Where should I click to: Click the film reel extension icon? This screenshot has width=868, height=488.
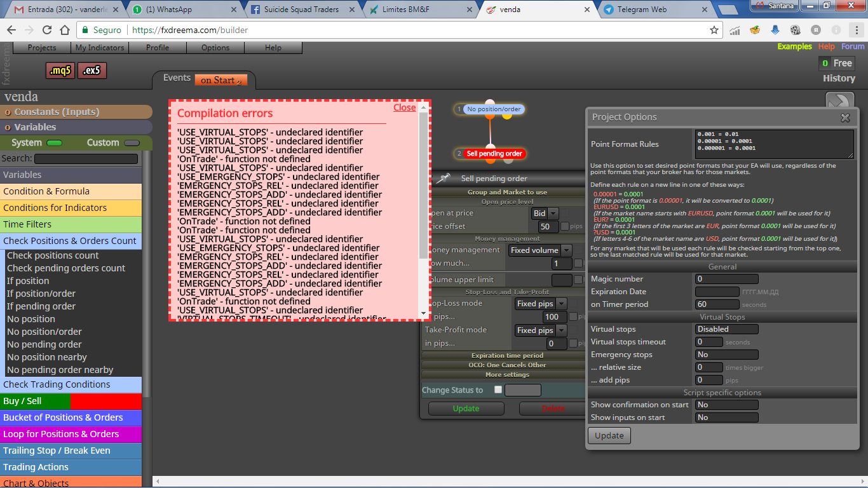click(796, 30)
